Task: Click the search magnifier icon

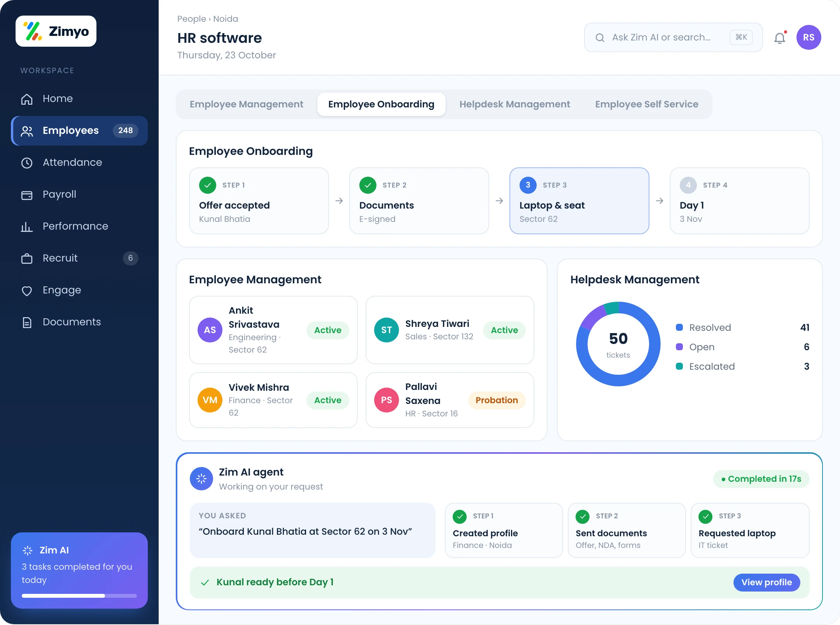Action: (x=600, y=37)
